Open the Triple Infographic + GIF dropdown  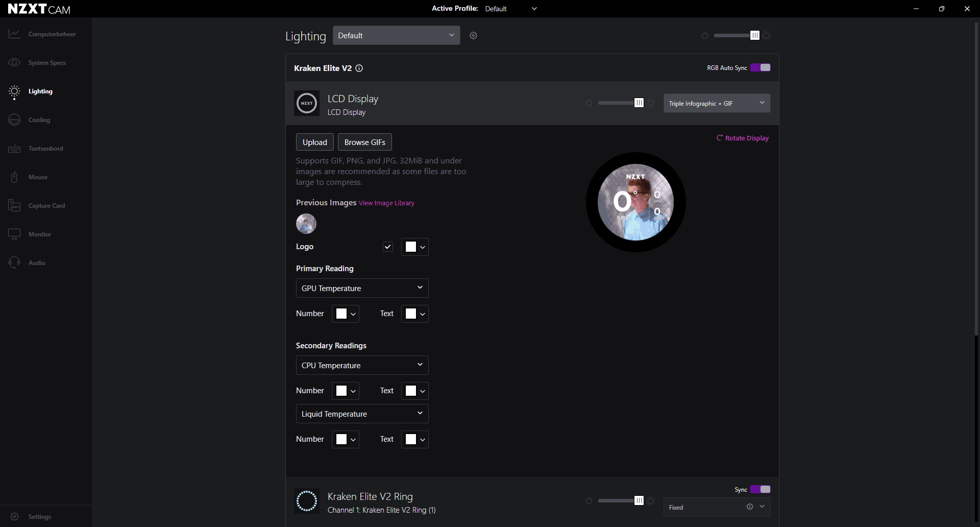click(x=717, y=103)
